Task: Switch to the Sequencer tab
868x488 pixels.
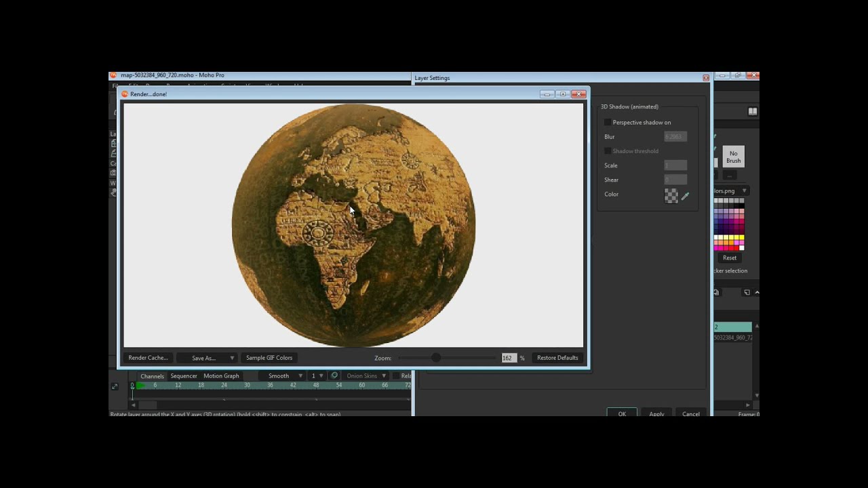Action: [x=184, y=376]
